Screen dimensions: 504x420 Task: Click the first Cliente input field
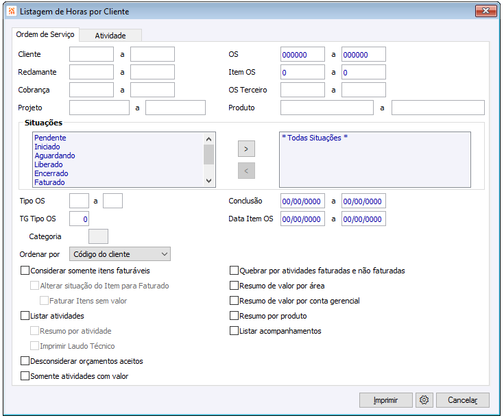(x=91, y=54)
